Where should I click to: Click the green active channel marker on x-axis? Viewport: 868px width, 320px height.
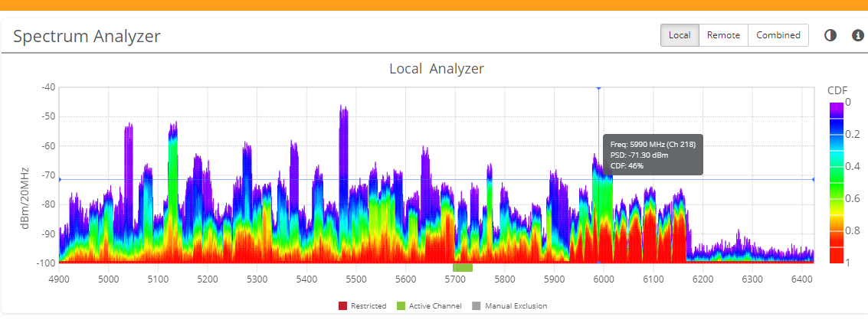tap(463, 267)
